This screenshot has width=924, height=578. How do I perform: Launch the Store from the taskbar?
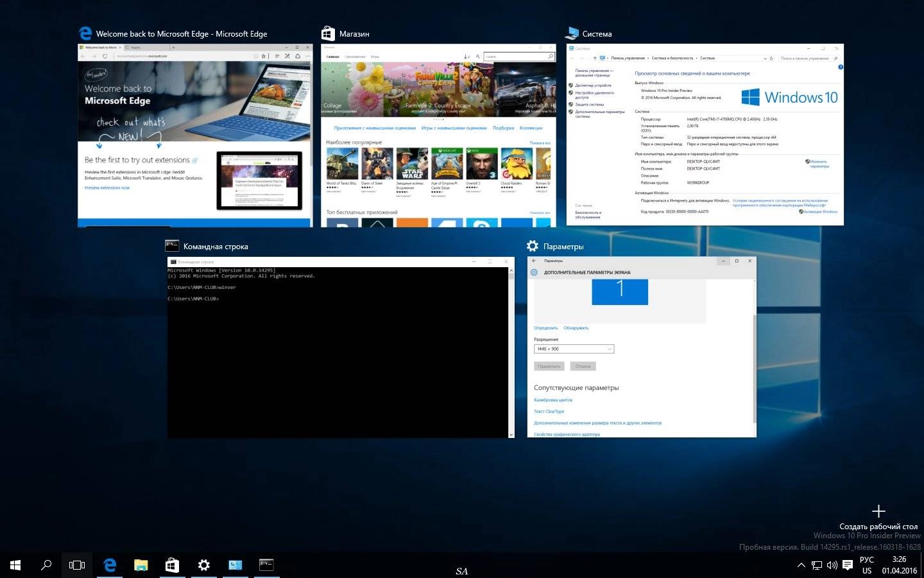(x=172, y=565)
